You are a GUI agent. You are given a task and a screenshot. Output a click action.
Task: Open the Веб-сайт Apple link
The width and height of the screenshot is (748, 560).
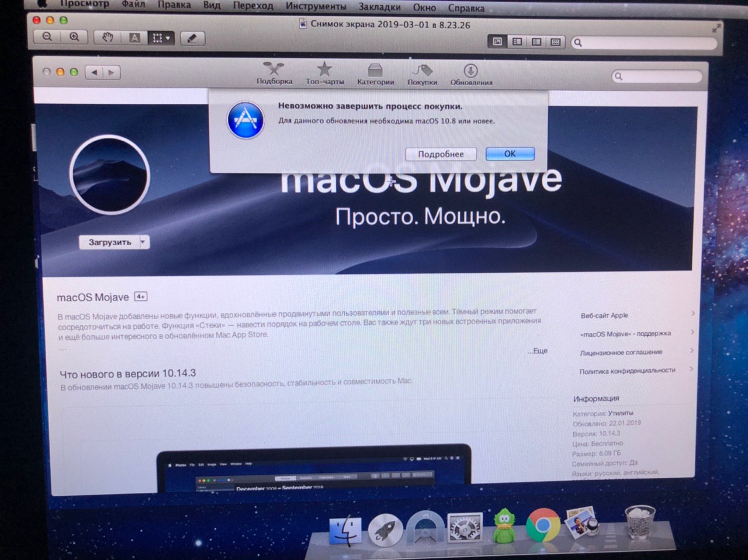[x=604, y=315]
